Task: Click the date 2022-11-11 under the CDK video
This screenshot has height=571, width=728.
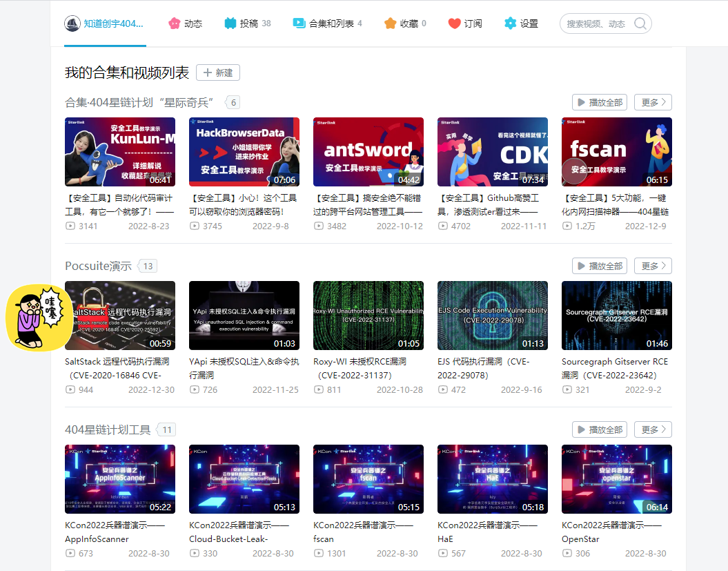Action: [x=524, y=226]
